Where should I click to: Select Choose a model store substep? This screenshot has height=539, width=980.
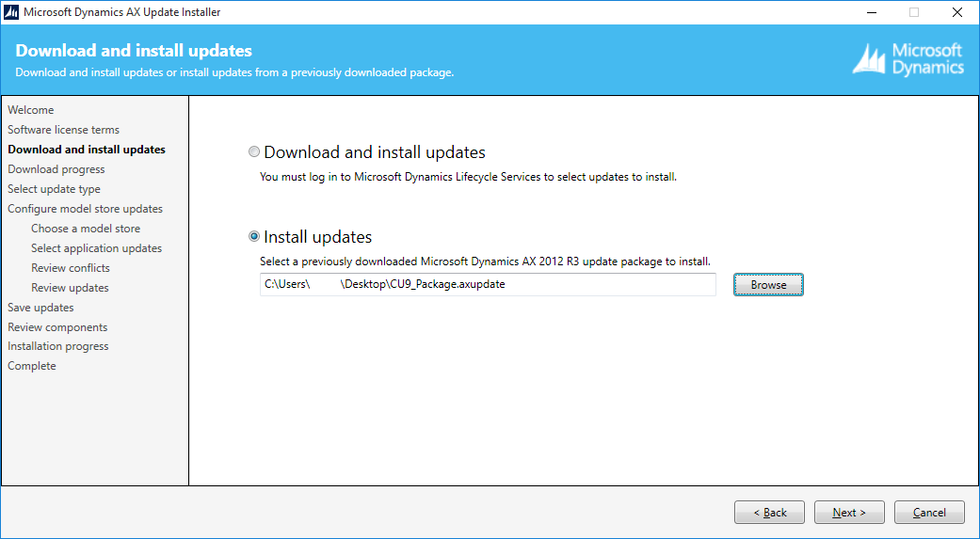[86, 229]
